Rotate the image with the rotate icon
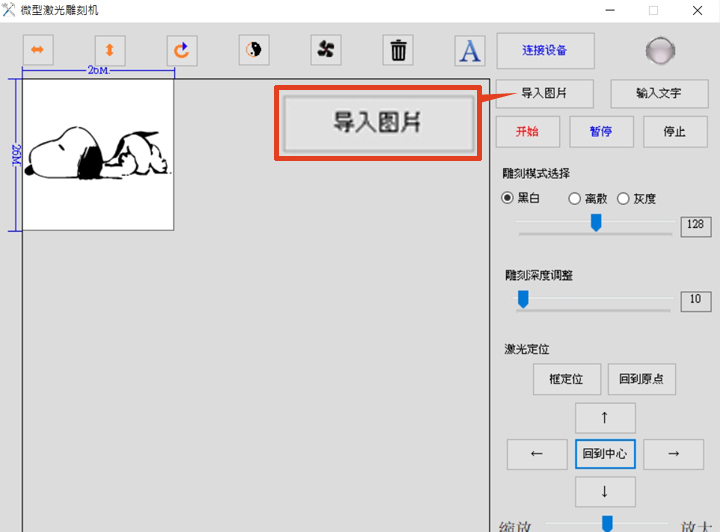This screenshot has width=720, height=532. (x=182, y=49)
